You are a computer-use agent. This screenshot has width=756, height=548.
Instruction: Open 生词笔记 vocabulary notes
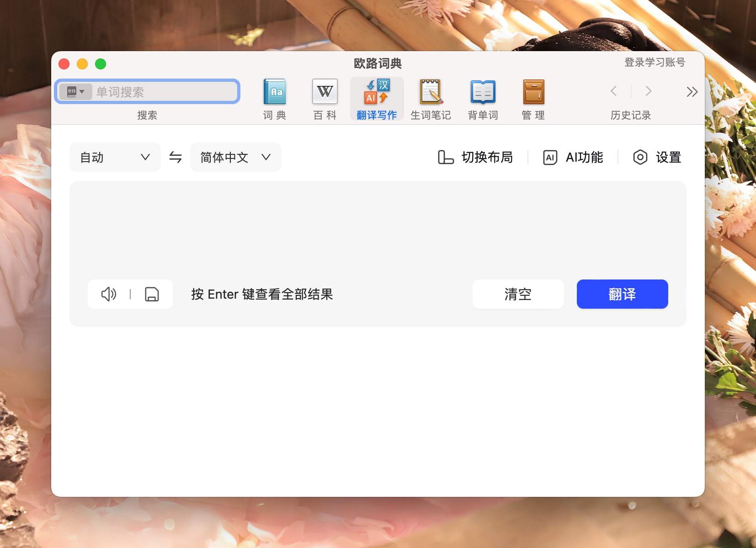pos(430,97)
